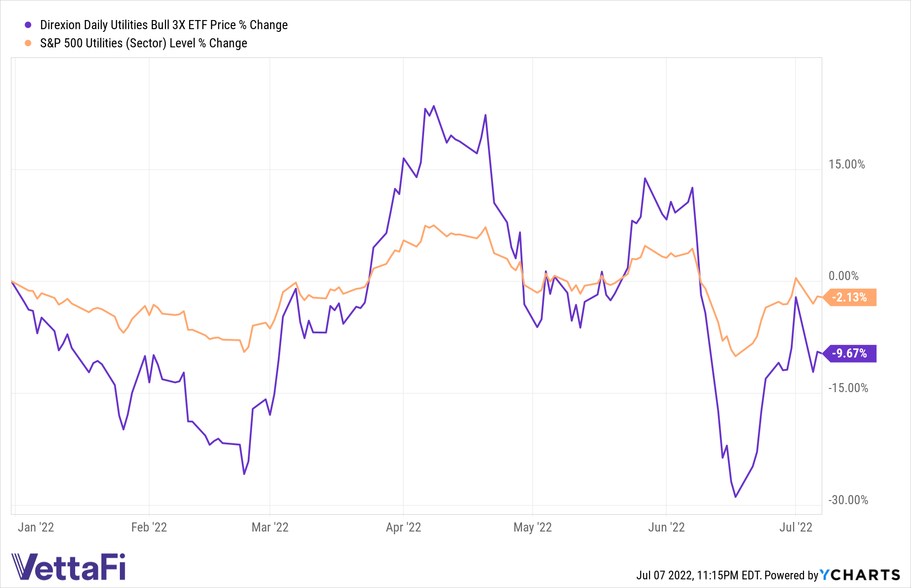Image resolution: width=911 pixels, height=588 pixels.
Task: Click the purple Direxion legend dot
Action: (28, 25)
